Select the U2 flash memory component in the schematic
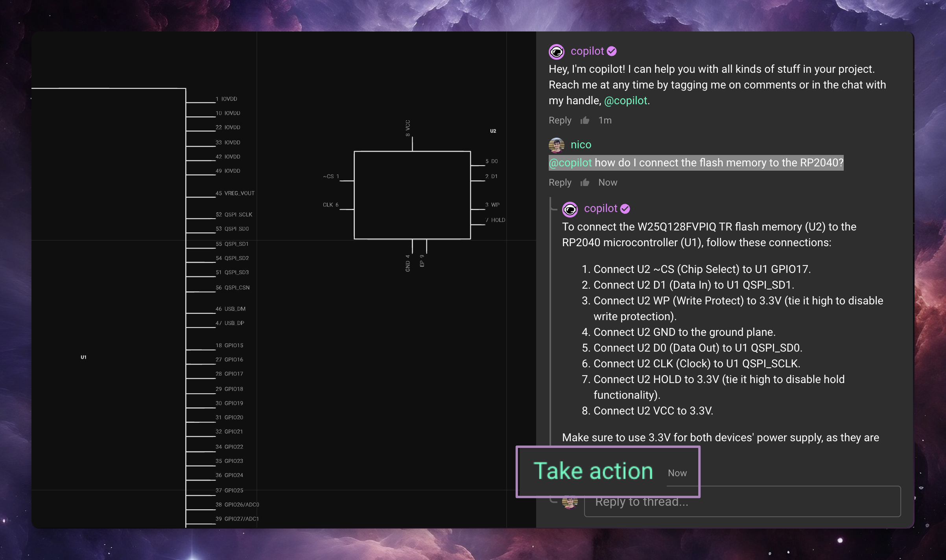This screenshot has width=946, height=560. click(x=412, y=195)
